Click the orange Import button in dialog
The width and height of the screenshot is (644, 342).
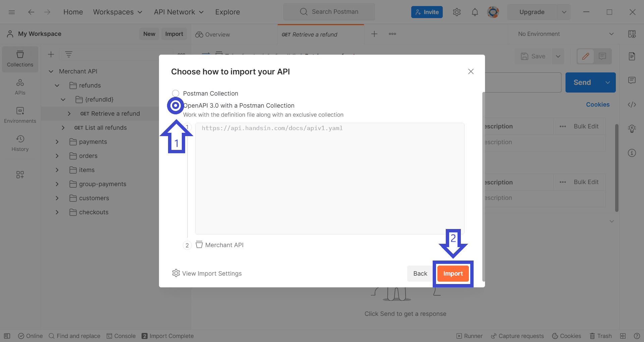453,274
